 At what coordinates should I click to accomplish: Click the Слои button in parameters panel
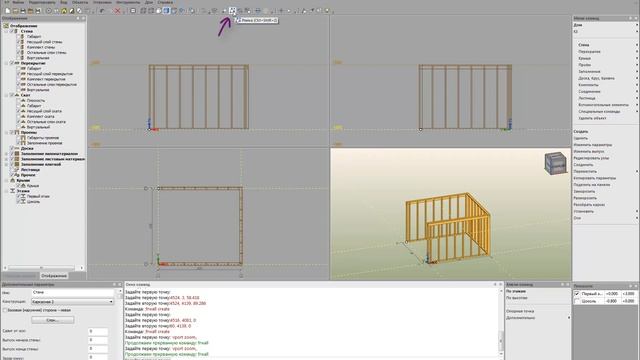click(x=53, y=320)
